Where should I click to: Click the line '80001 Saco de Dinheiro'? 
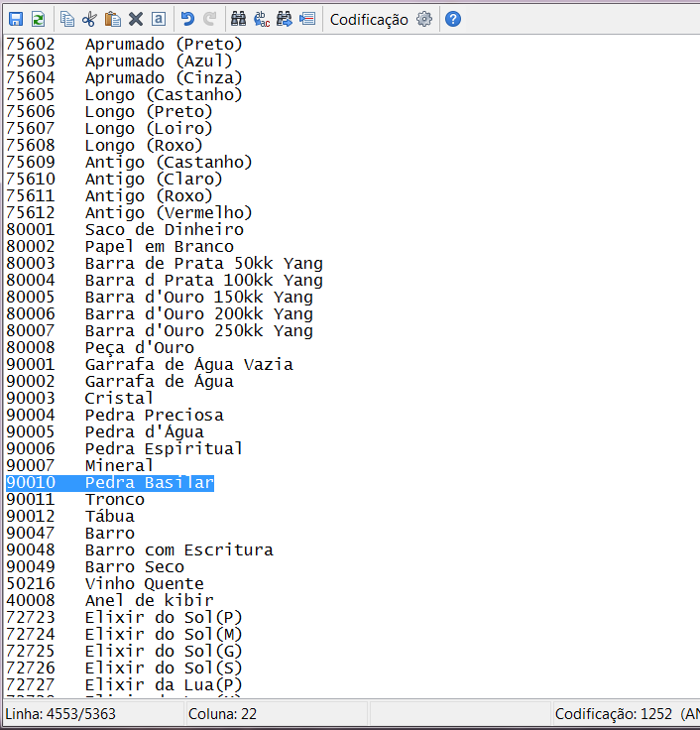tap(125, 229)
